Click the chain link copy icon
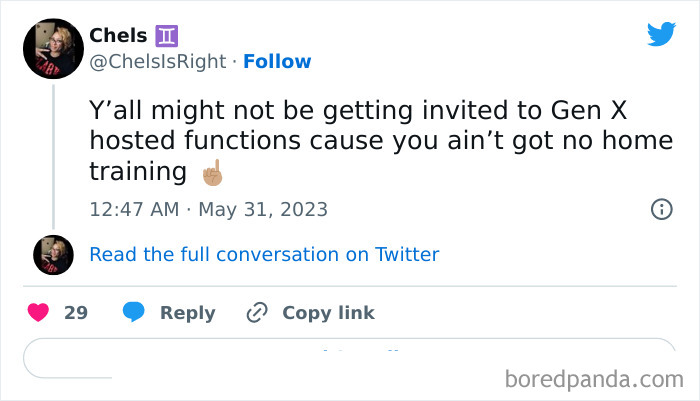This screenshot has width=700, height=401. coord(257,313)
